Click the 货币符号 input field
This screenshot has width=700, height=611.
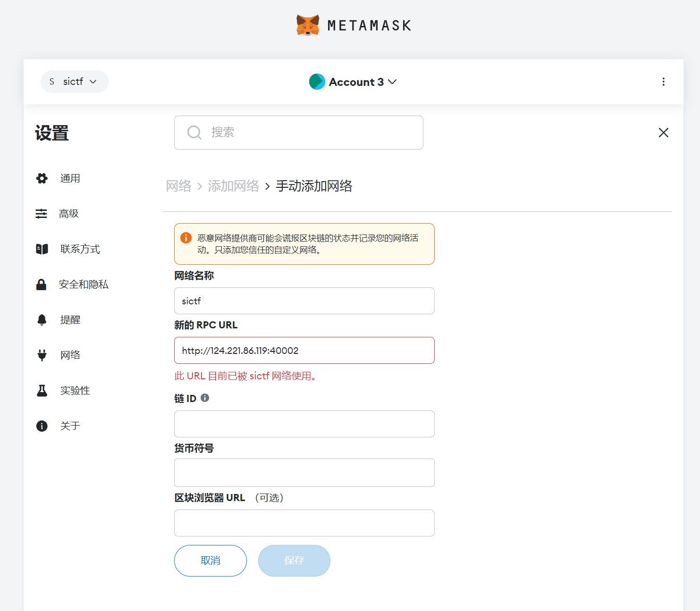point(304,473)
